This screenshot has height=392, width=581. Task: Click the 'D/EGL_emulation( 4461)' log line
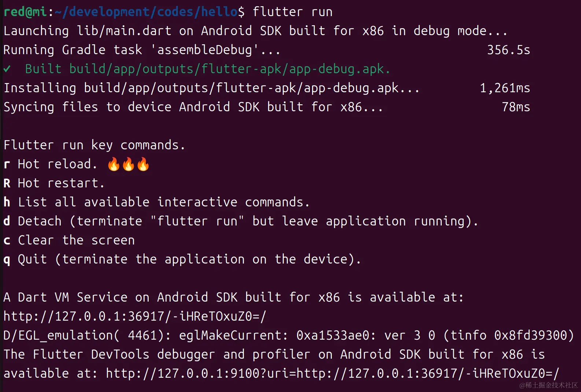pyautogui.click(x=289, y=335)
